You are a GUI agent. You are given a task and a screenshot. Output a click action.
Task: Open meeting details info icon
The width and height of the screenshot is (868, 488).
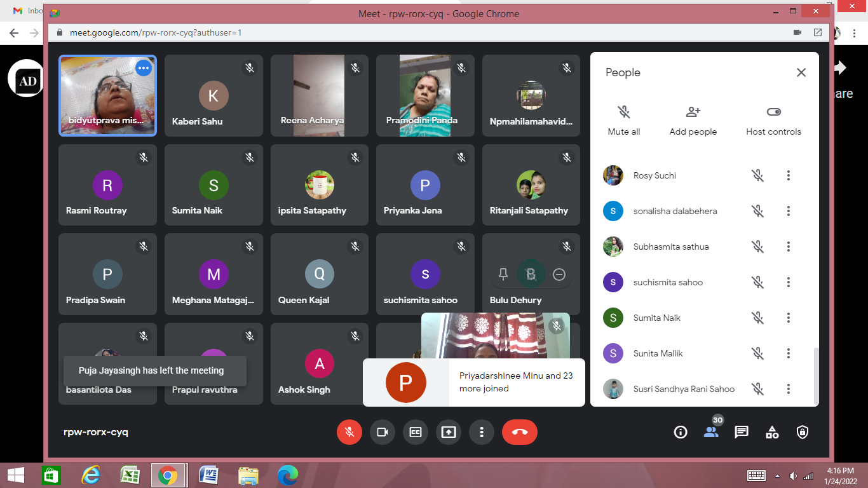point(681,432)
